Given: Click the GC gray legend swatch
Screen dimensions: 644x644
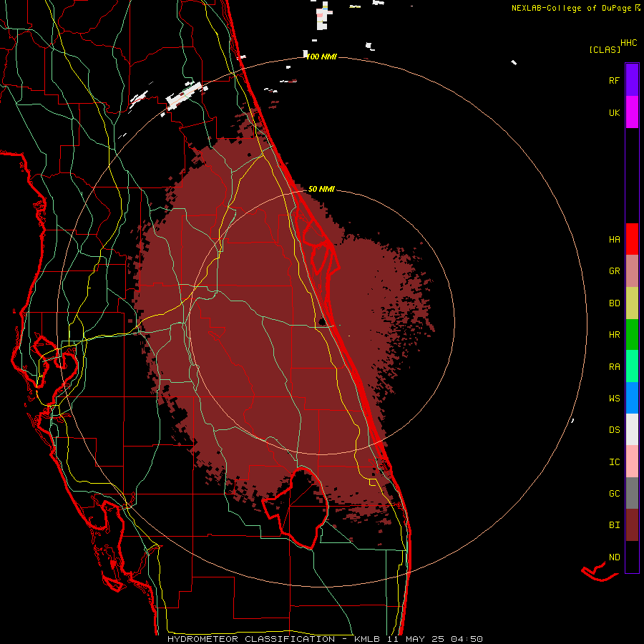Looking at the screenshot, I should [x=632, y=493].
